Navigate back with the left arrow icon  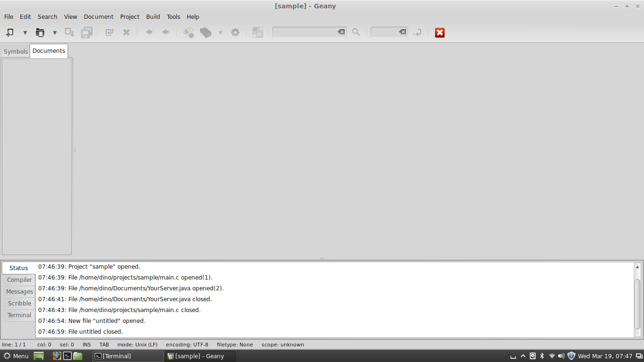(149, 32)
